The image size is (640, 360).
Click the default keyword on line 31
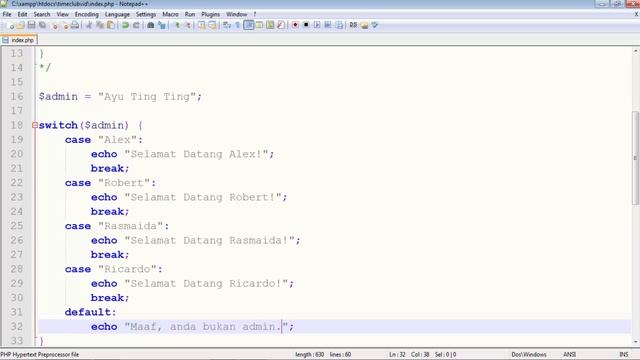(87, 312)
